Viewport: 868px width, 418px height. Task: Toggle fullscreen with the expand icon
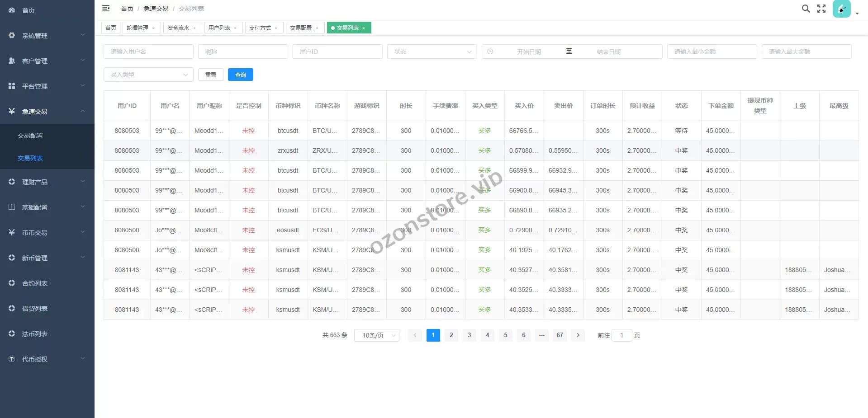coord(821,9)
